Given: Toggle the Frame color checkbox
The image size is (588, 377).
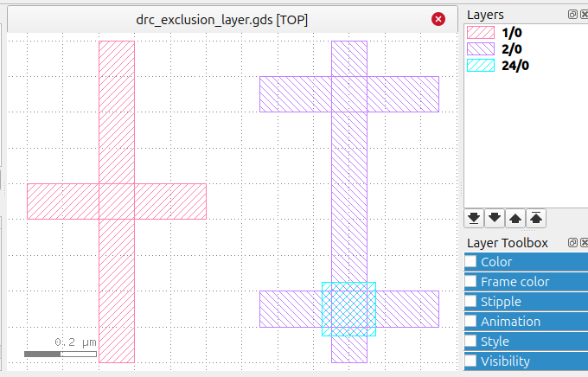Looking at the screenshot, I should pos(471,282).
